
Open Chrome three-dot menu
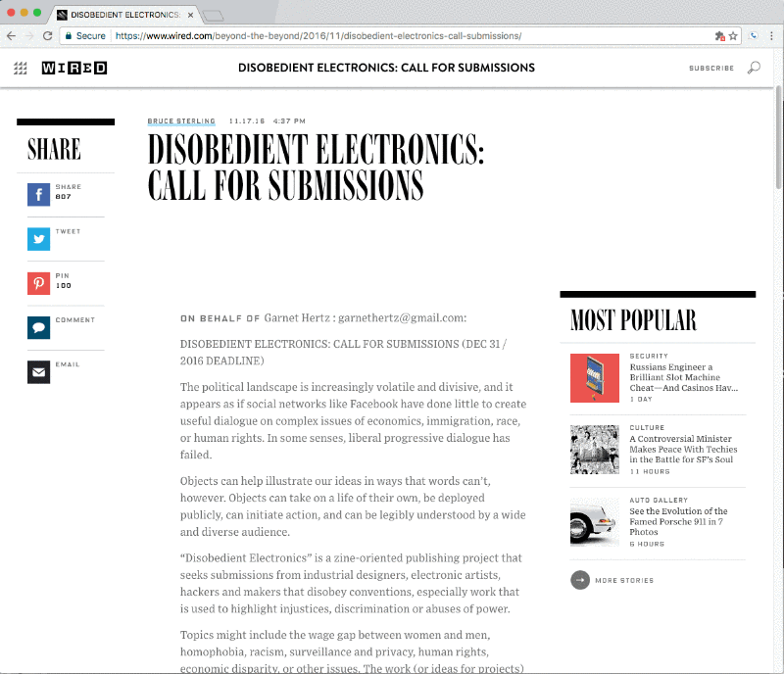tap(771, 36)
